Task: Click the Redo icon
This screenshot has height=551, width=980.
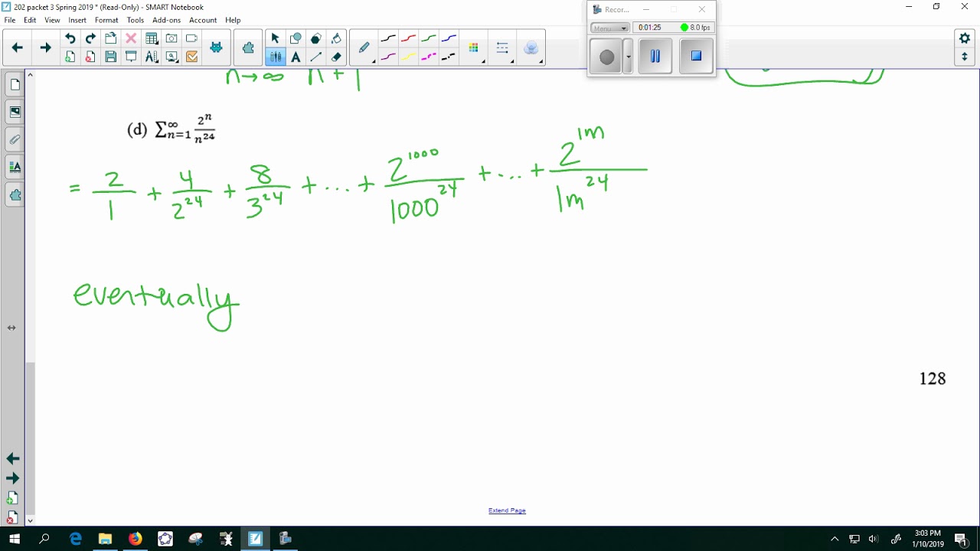Action: point(90,38)
